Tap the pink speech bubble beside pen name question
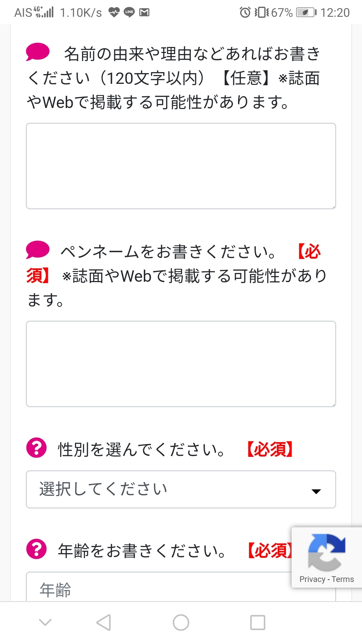The height and width of the screenshot is (644, 362). (x=38, y=250)
